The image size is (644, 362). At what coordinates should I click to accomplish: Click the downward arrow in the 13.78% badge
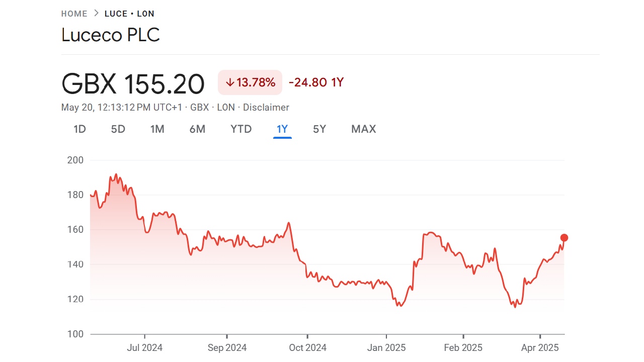231,81
